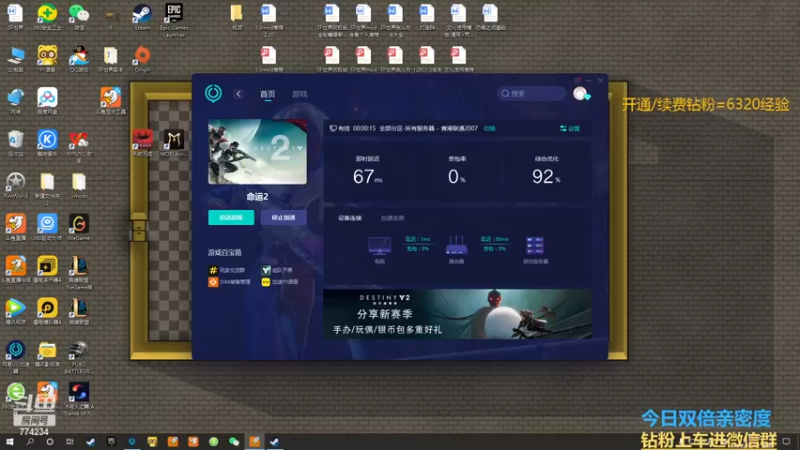Open PUBG Battlegrounds desktop shortcut

(79, 358)
